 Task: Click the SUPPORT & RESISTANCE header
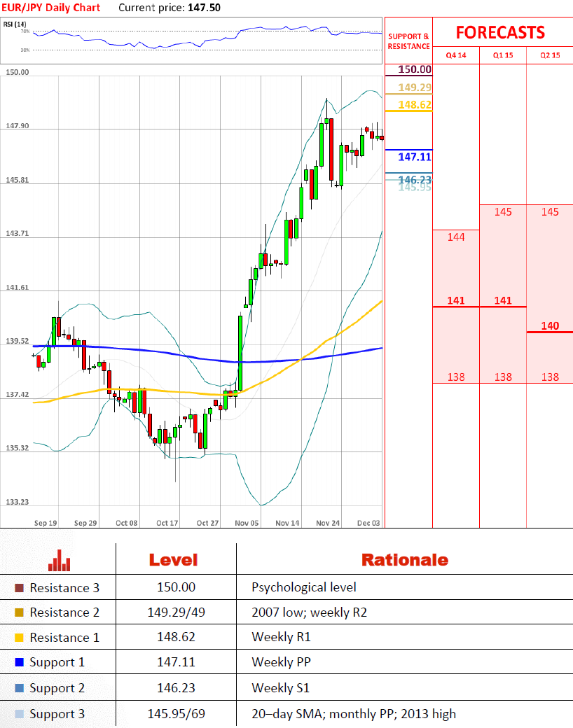[x=408, y=41]
